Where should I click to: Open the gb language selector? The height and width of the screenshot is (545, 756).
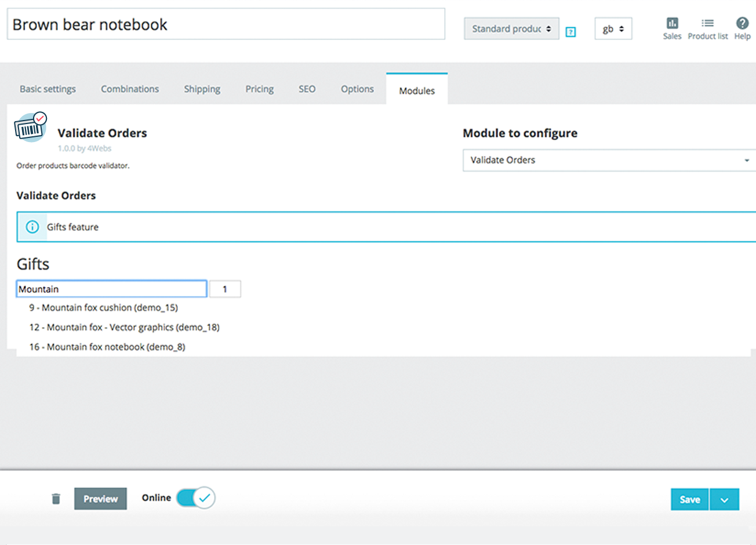(x=613, y=28)
